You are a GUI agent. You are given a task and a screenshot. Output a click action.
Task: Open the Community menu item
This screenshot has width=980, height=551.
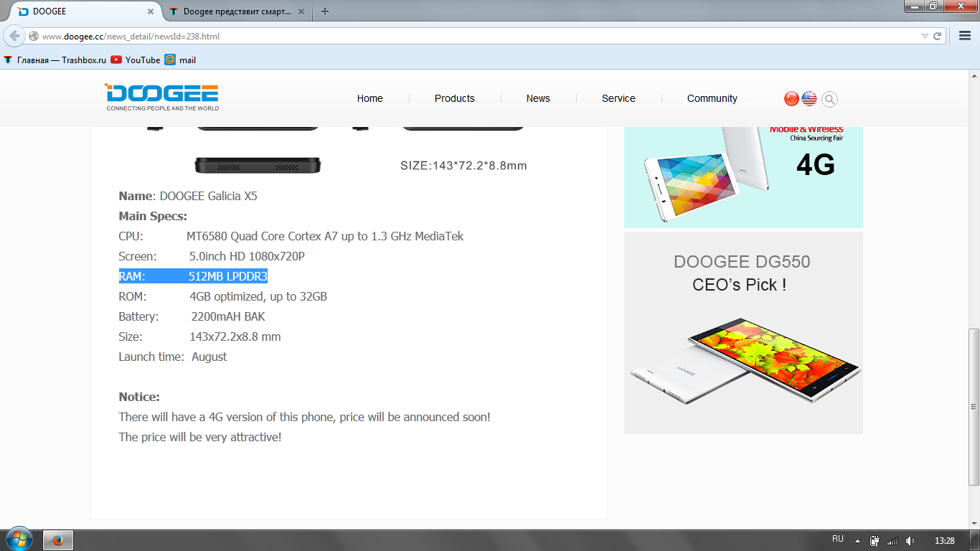[712, 98]
